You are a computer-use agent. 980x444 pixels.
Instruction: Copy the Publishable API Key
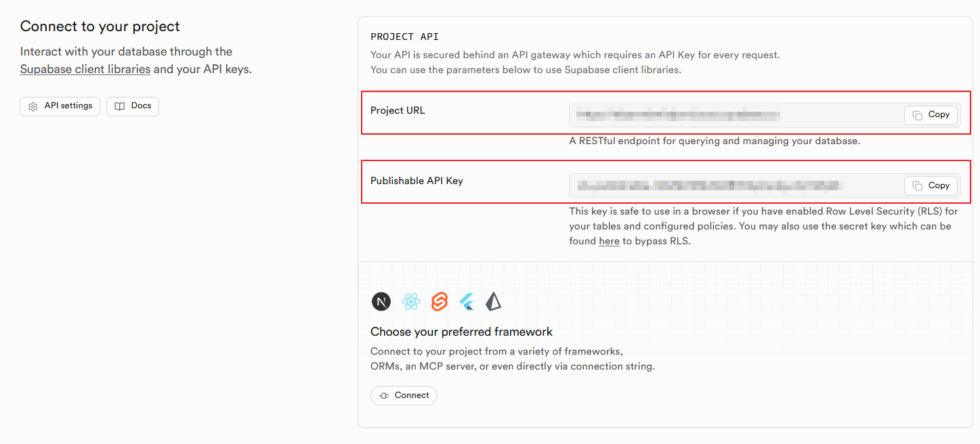click(x=931, y=185)
